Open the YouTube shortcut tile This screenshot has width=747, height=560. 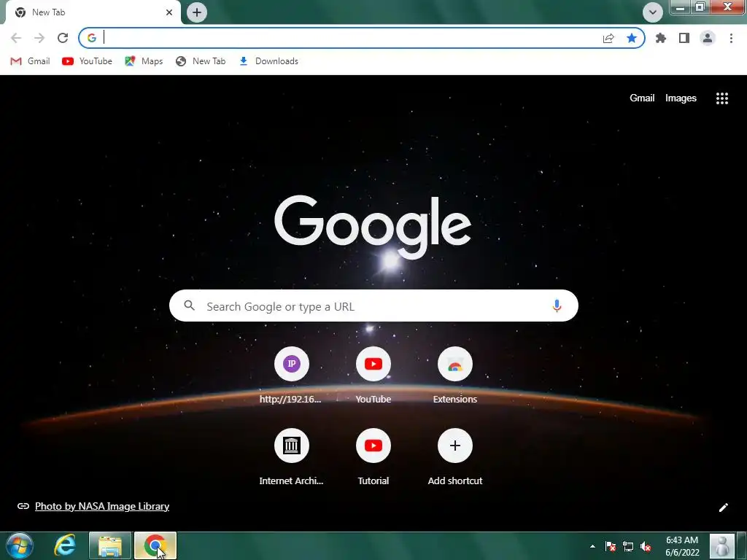click(x=373, y=376)
